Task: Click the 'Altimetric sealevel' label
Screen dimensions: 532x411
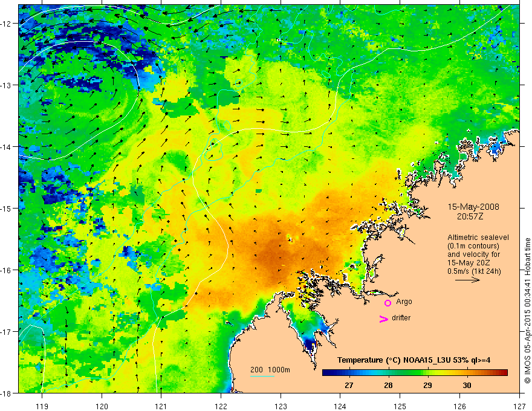Action: (x=478, y=238)
